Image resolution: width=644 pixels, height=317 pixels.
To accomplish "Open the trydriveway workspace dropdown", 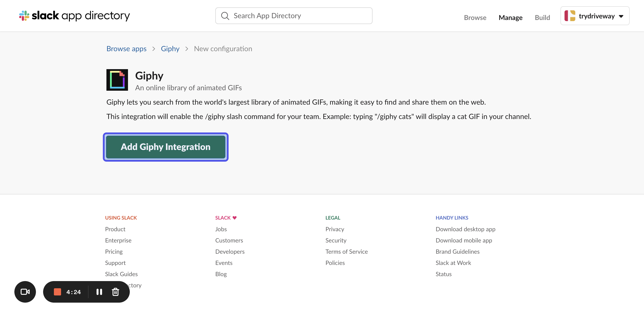I will click(595, 16).
